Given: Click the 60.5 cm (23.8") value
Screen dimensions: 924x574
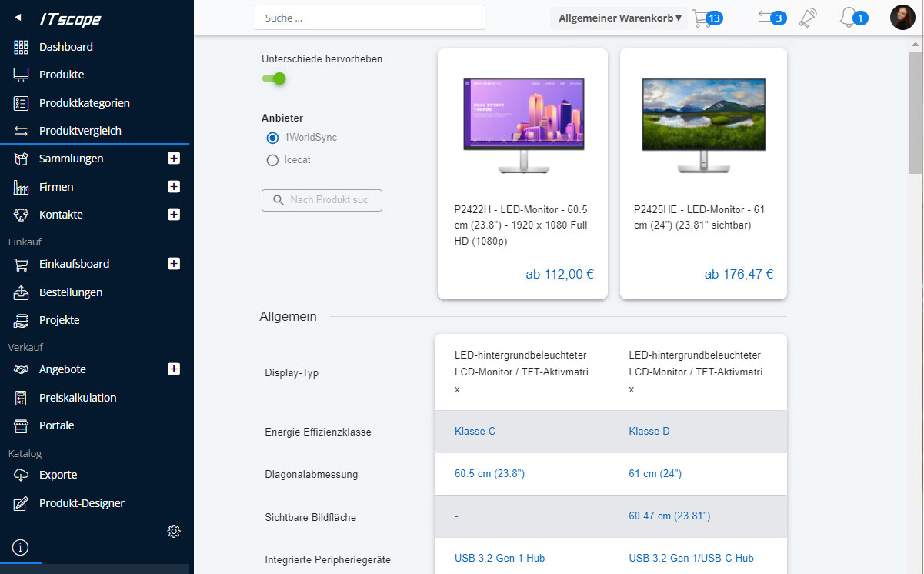Looking at the screenshot, I should [489, 473].
